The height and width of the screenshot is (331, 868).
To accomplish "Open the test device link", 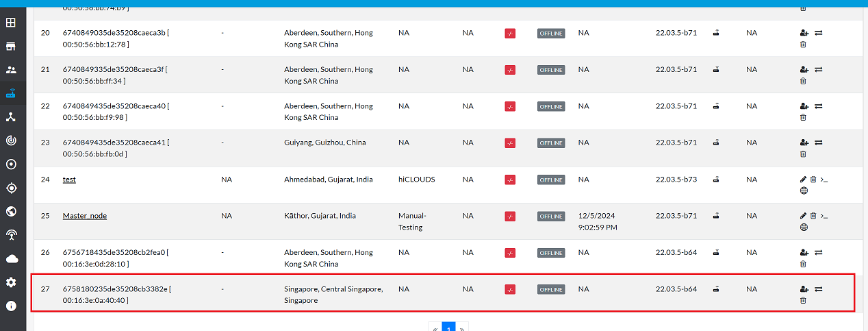I will [x=69, y=180].
